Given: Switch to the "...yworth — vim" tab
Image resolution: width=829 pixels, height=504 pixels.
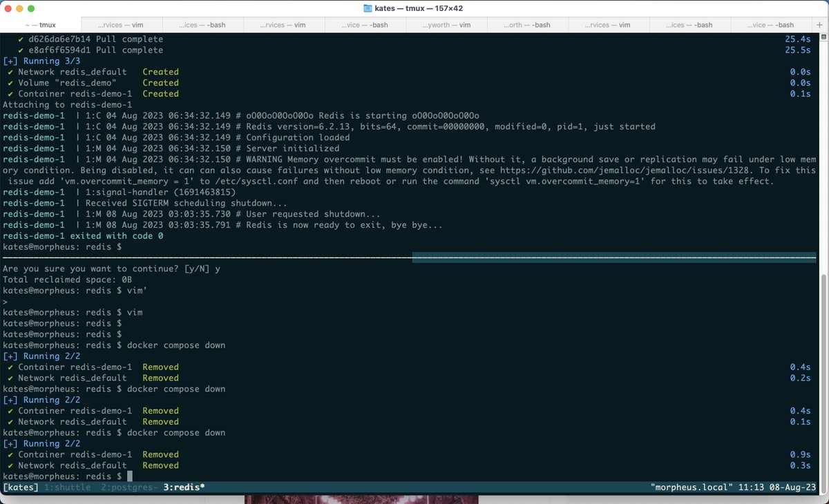Looking at the screenshot, I should [446, 25].
